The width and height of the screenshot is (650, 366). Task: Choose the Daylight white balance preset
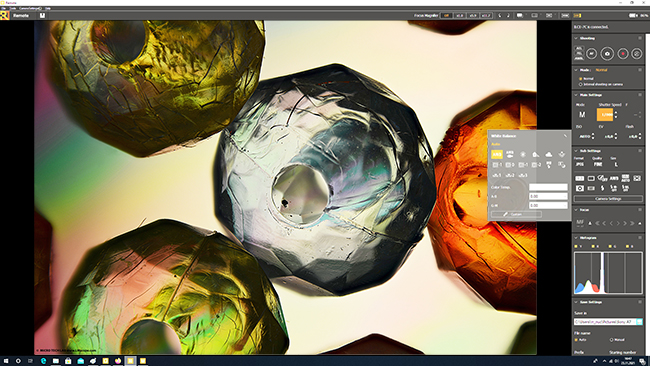coord(523,154)
